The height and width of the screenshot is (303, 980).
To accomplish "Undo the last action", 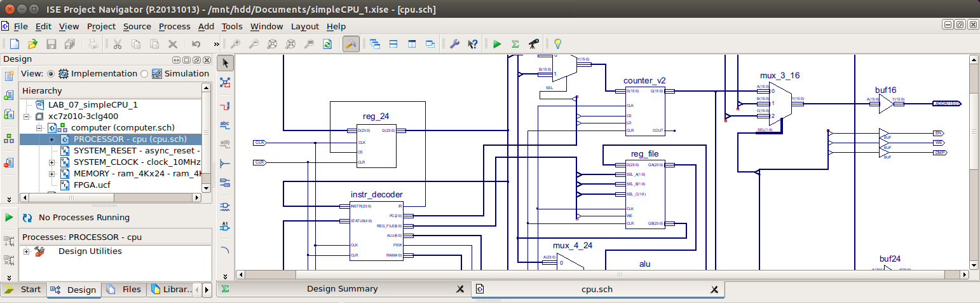I will 196,44.
